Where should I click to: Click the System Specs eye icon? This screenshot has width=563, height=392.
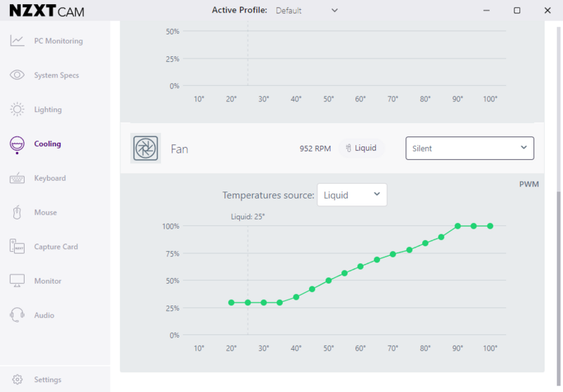click(18, 75)
